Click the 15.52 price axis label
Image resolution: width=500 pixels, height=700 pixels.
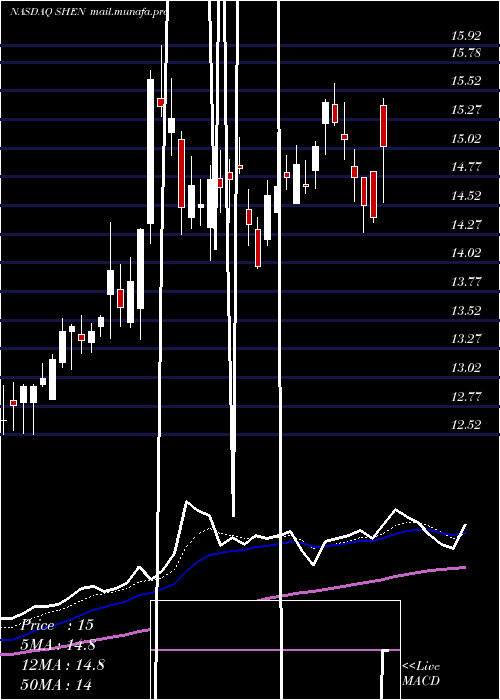466,81
